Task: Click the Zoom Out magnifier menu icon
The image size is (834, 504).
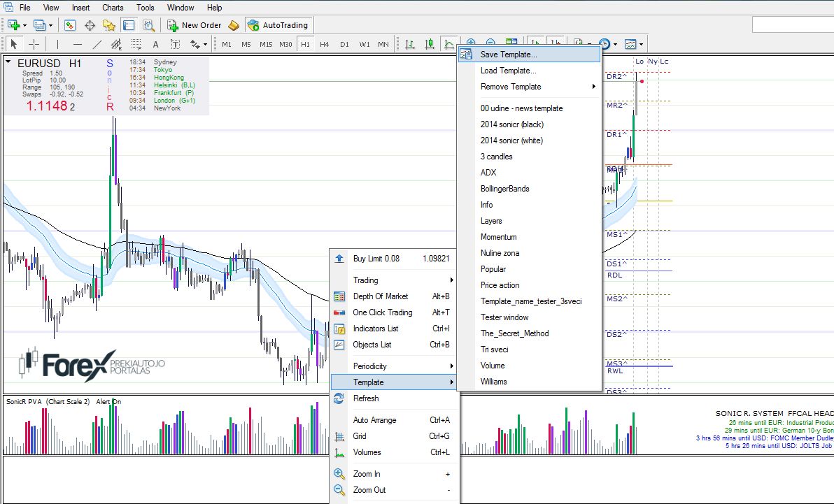Action: pyautogui.click(x=339, y=489)
